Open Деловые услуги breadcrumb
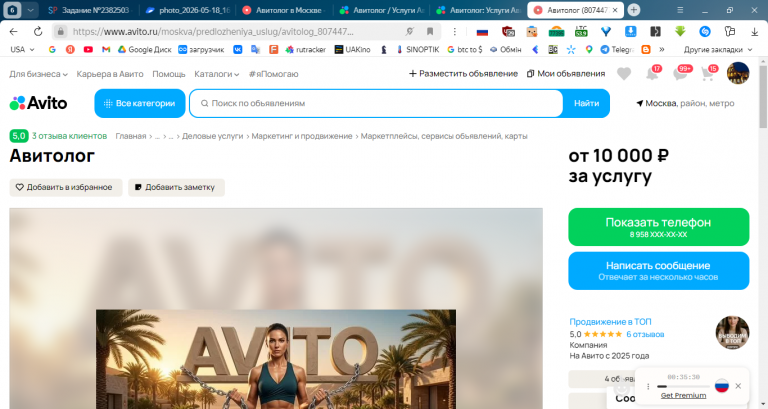This screenshot has width=768, height=409. tap(213, 136)
